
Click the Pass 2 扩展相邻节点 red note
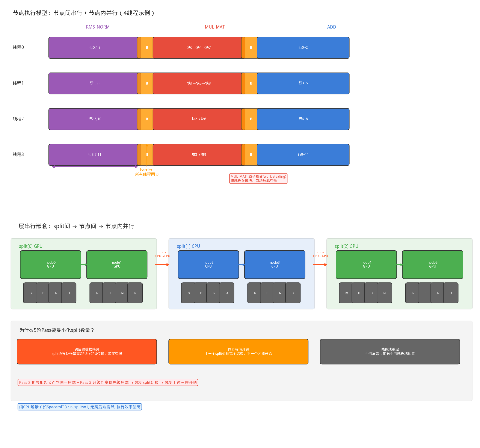(x=108, y=382)
